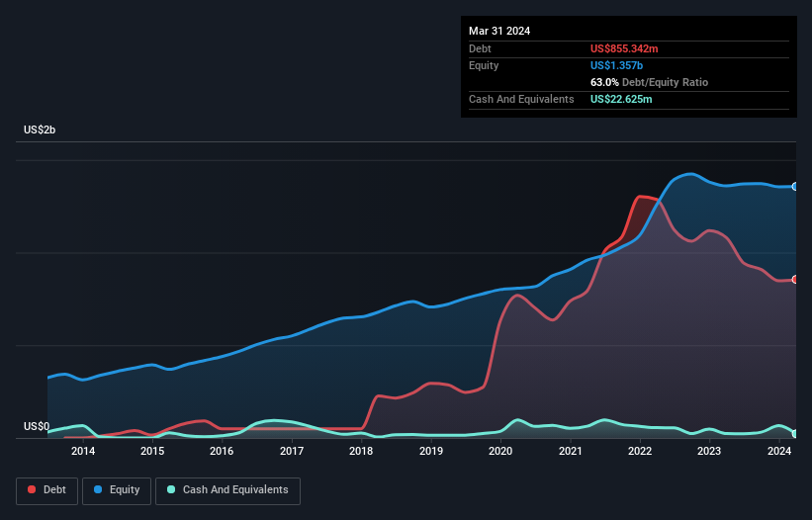Select the teal Cash endpoint marker at Mar 2024
Viewport: 812px width, 520px height.
[x=795, y=434]
